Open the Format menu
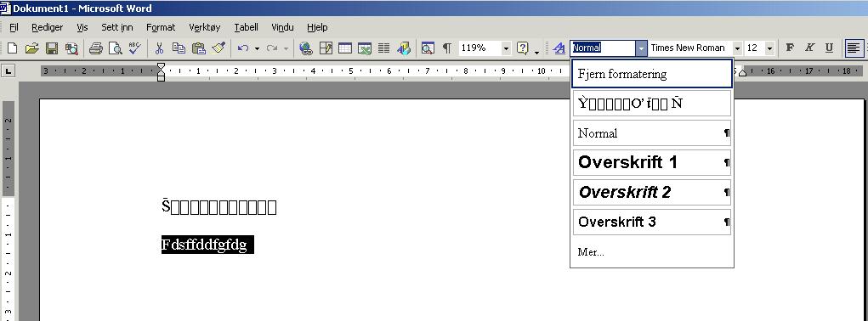Image resolution: width=868 pixels, height=321 pixels. (161, 27)
